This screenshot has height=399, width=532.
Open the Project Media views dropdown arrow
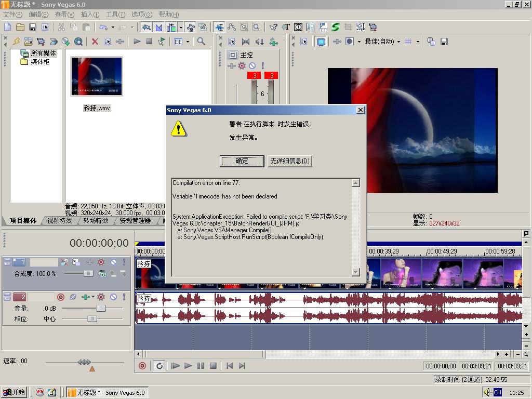(x=188, y=42)
